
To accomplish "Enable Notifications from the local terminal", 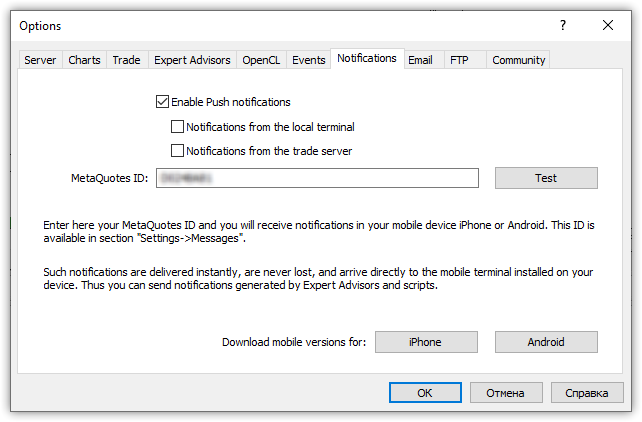I will tap(178, 127).
